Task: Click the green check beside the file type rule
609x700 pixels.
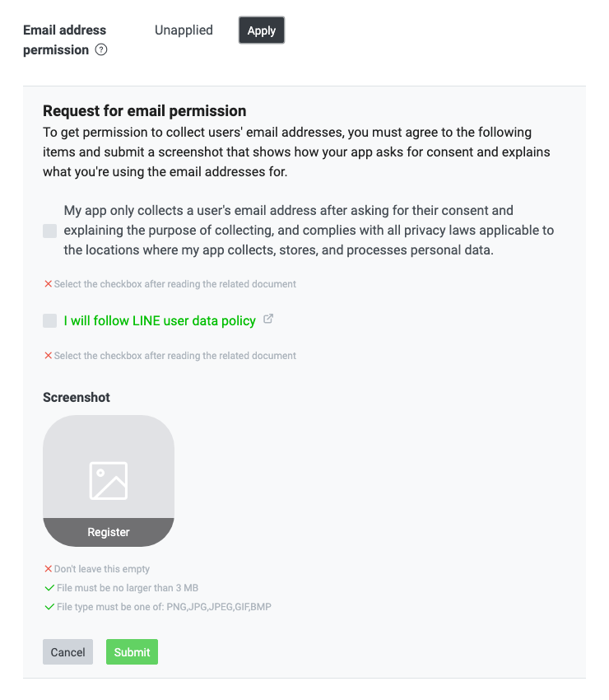Action: pyautogui.click(x=49, y=607)
